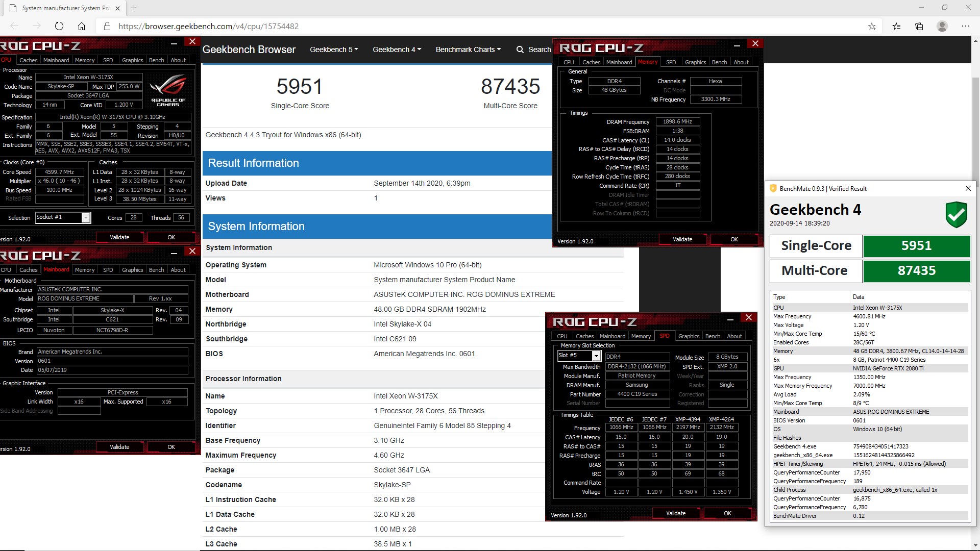Open the Geekbench 4 dropdown menu
Viewport: 980px width, 551px height.
tap(397, 49)
